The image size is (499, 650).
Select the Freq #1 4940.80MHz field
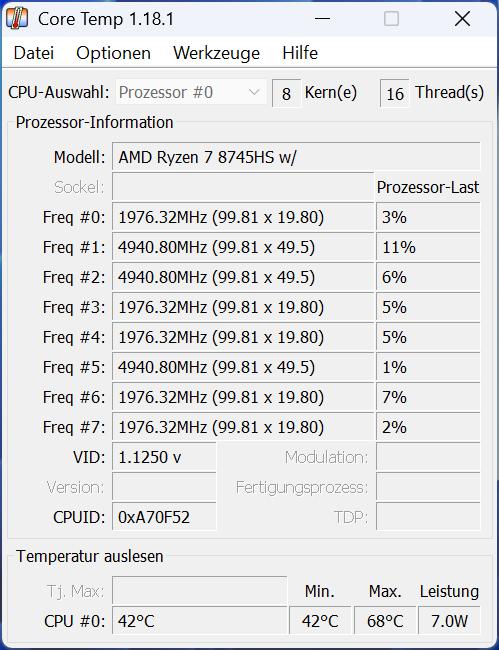tap(243, 247)
